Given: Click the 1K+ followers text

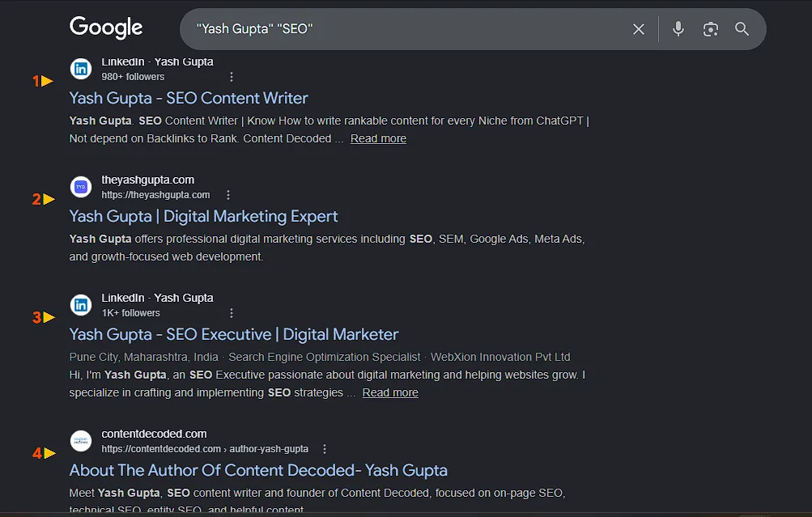Looking at the screenshot, I should [130, 313].
